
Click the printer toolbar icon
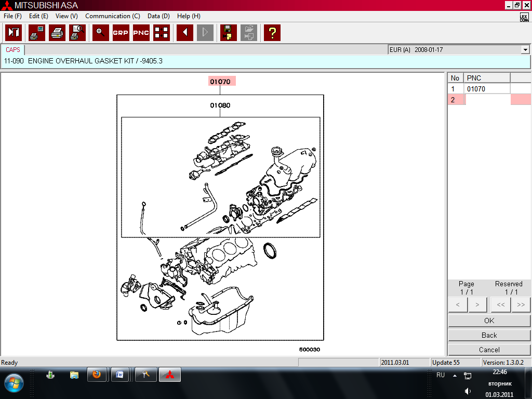click(x=57, y=33)
